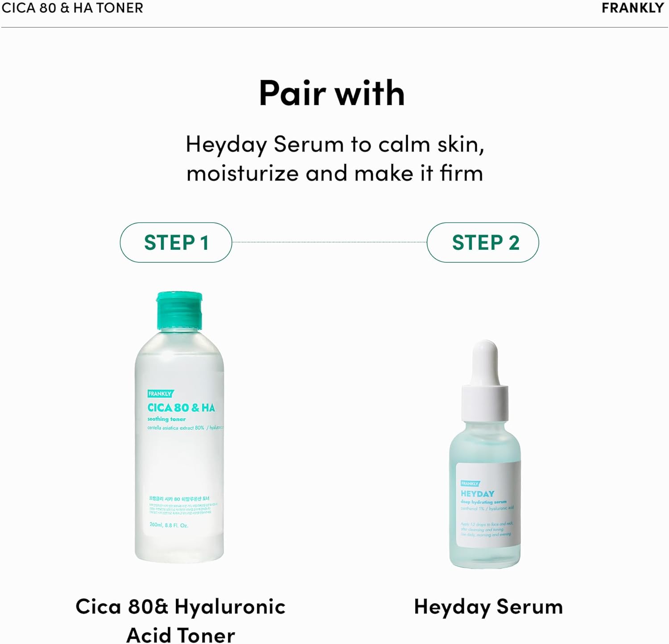Click the FRANKLY logo tag on serum label
Viewport: 669px width, 644px height.
click(x=470, y=483)
